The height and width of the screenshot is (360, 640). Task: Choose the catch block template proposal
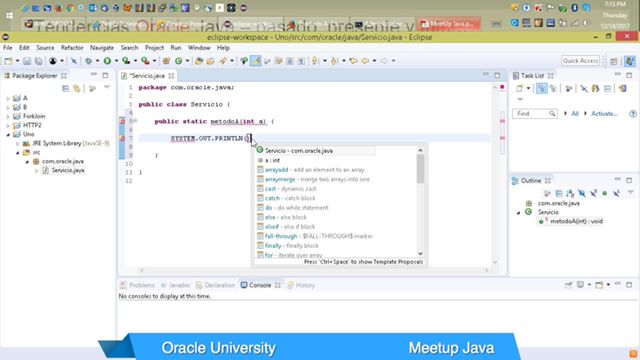click(286, 198)
